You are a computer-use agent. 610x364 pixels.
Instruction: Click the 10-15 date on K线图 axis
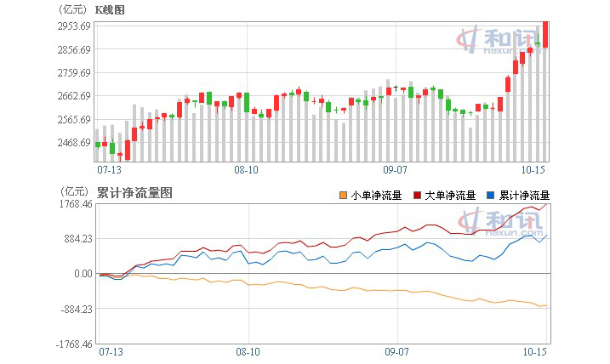533,170
